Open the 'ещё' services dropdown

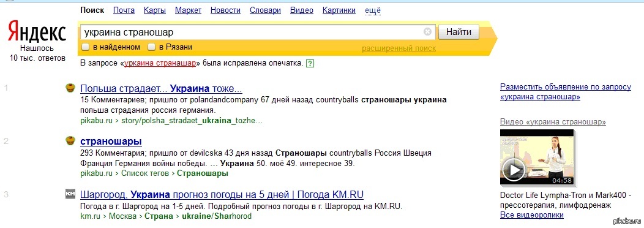(x=373, y=10)
